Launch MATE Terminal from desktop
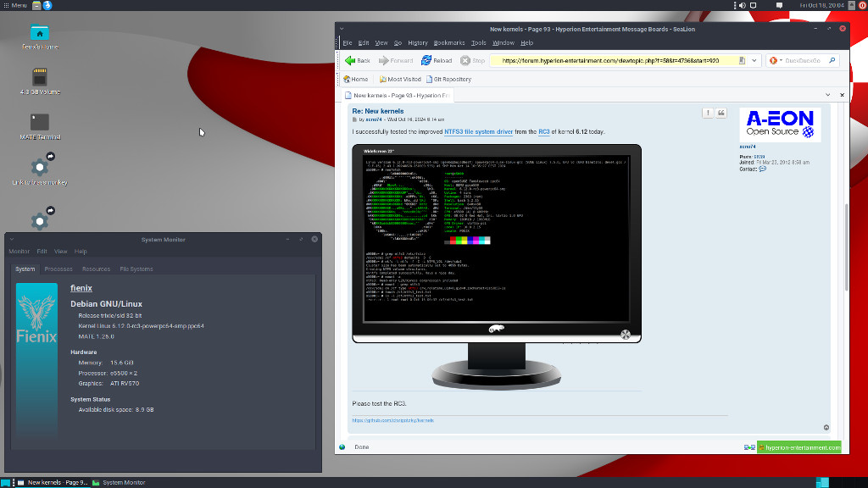Image resolution: width=868 pixels, height=488 pixels. (40, 127)
